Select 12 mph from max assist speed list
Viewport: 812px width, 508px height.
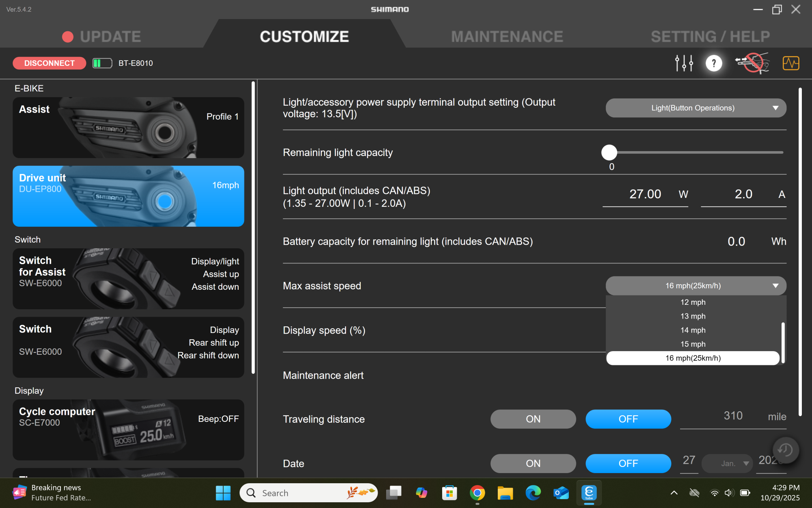pos(693,302)
